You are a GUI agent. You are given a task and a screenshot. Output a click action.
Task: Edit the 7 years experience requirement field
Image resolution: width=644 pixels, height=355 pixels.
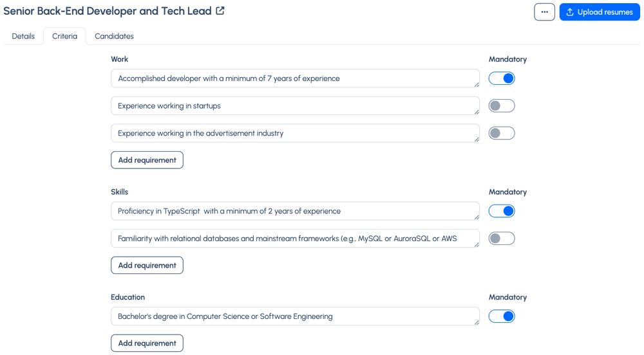click(294, 78)
